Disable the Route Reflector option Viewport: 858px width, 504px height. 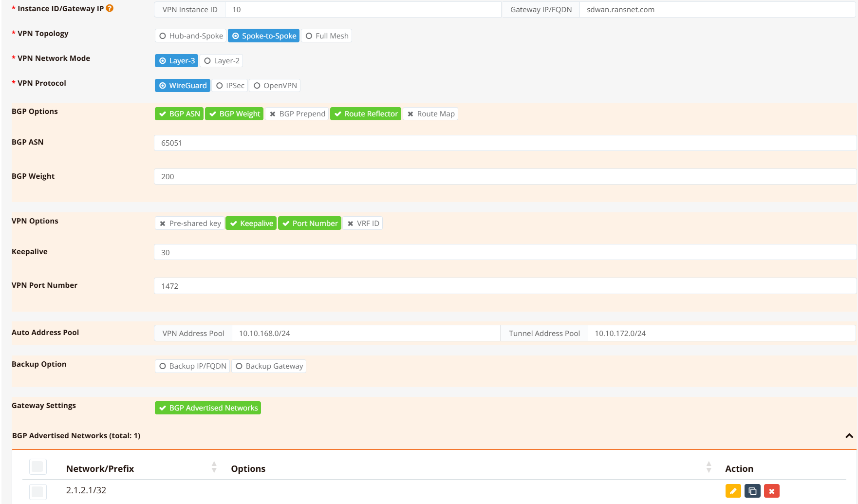pyautogui.click(x=365, y=114)
